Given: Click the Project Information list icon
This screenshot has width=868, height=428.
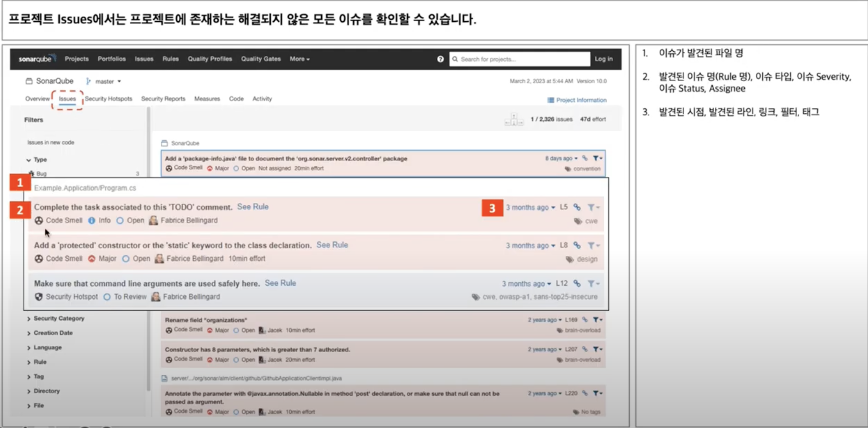Looking at the screenshot, I should (551, 100).
